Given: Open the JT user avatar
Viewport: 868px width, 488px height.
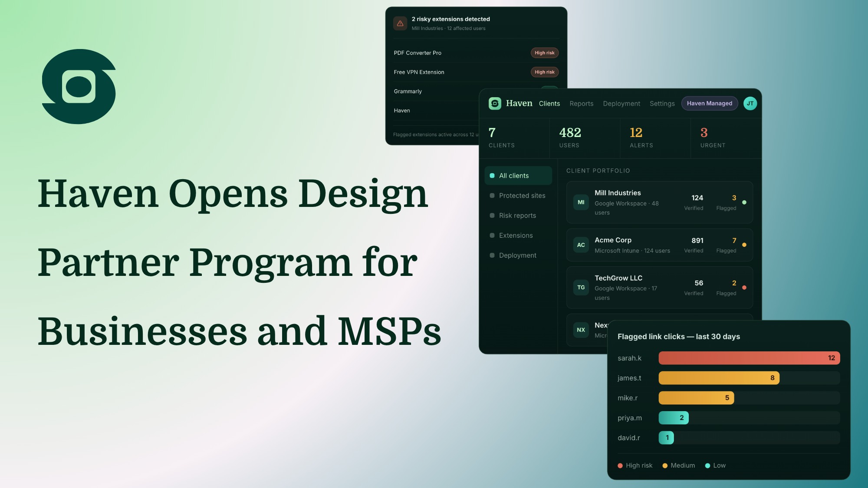Looking at the screenshot, I should point(750,103).
